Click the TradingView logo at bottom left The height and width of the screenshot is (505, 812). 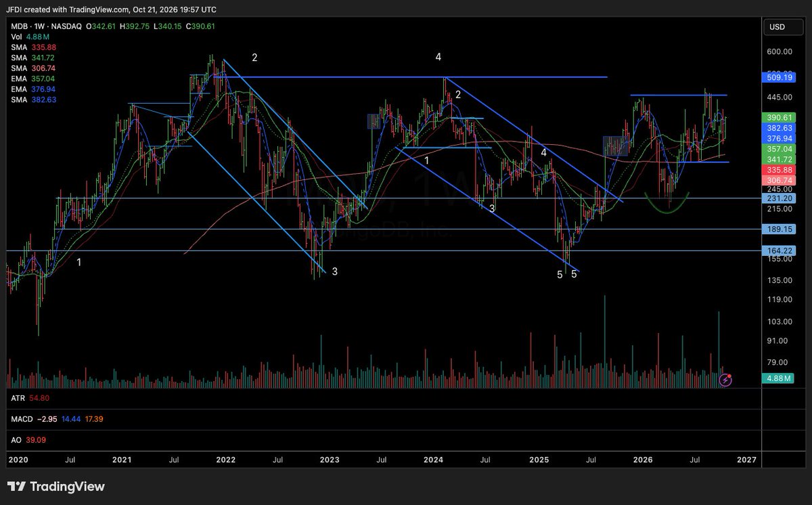(x=56, y=486)
